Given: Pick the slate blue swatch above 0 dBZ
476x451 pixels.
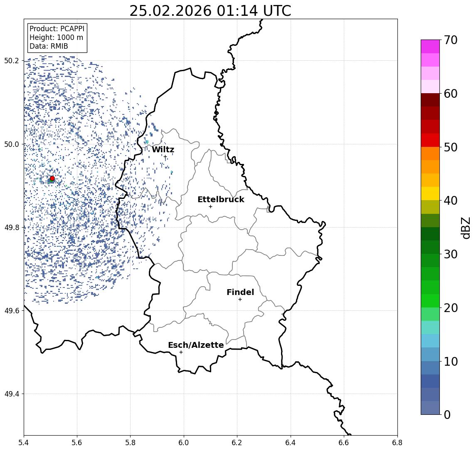Looking at the screenshot, I should point(430,408).
